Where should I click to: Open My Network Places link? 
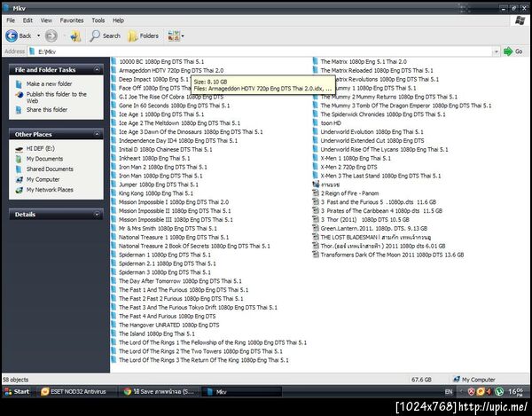[50, 190]
